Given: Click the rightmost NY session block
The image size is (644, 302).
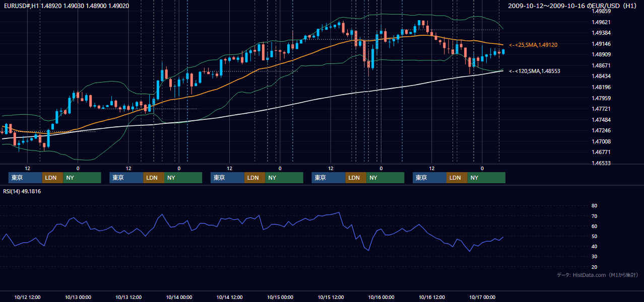Looking at the screenshot, I should tap(486, 178).
